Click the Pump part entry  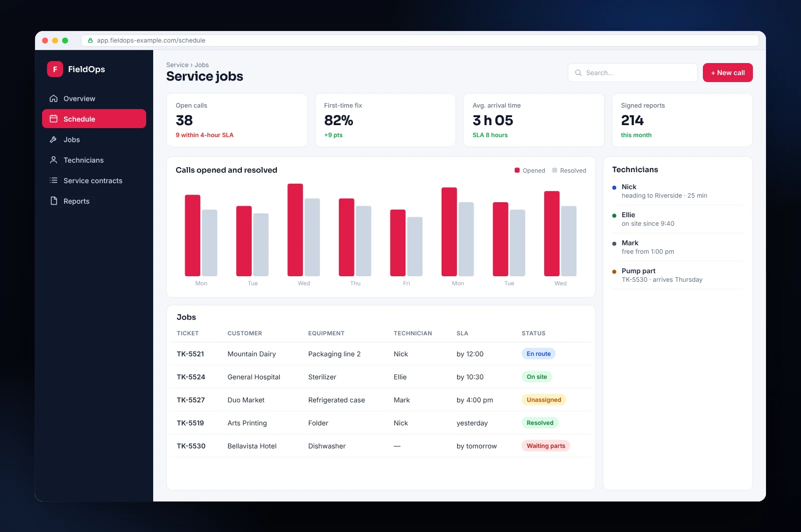point(678,275)
